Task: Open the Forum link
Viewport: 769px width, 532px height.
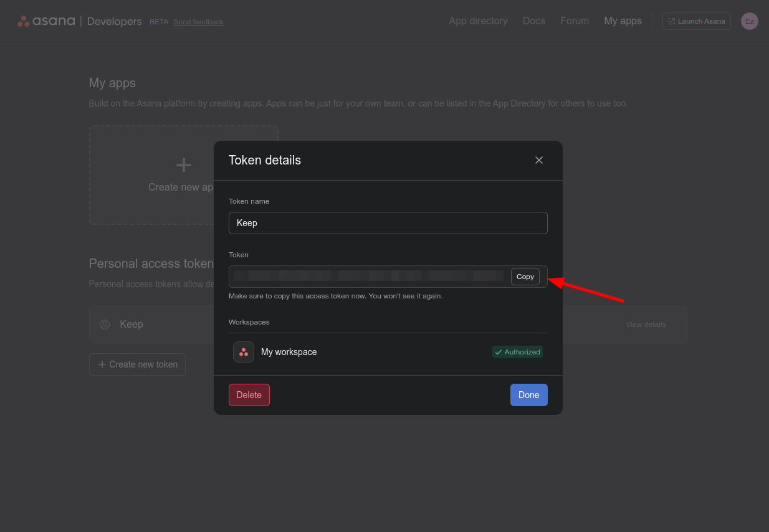Action: (x=575, y=21)
